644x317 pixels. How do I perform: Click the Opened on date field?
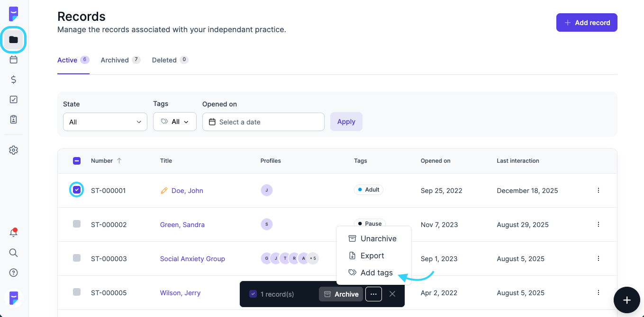coord(263,122)
